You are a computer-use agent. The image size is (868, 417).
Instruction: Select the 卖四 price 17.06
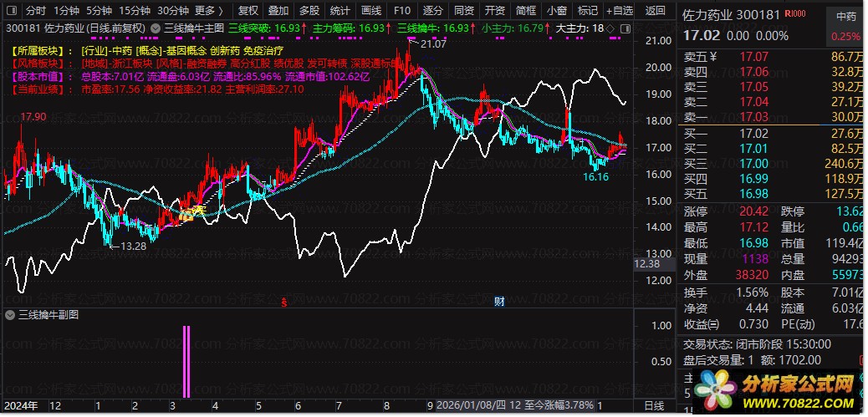(754, 71)
